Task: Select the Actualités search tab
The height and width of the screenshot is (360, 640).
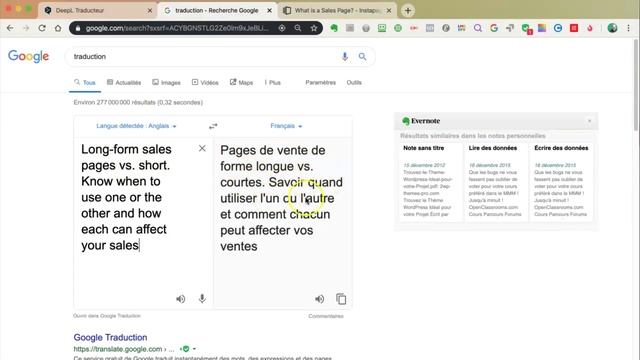Action: click(x=124, y=82)
